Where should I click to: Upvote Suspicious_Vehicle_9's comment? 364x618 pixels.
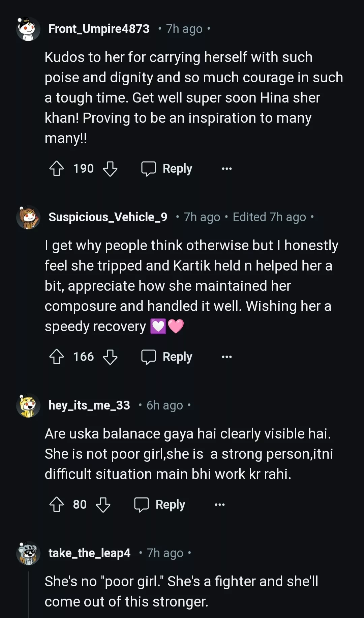click(57, 357)
